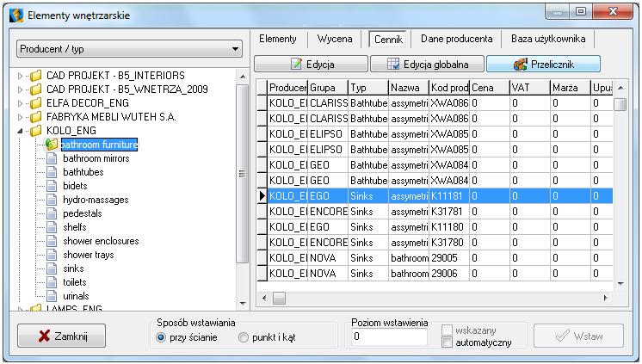This screenshot has width=642, height=364.
Task: Click the Edycja globalna button
Action: (x=427, y=65)
